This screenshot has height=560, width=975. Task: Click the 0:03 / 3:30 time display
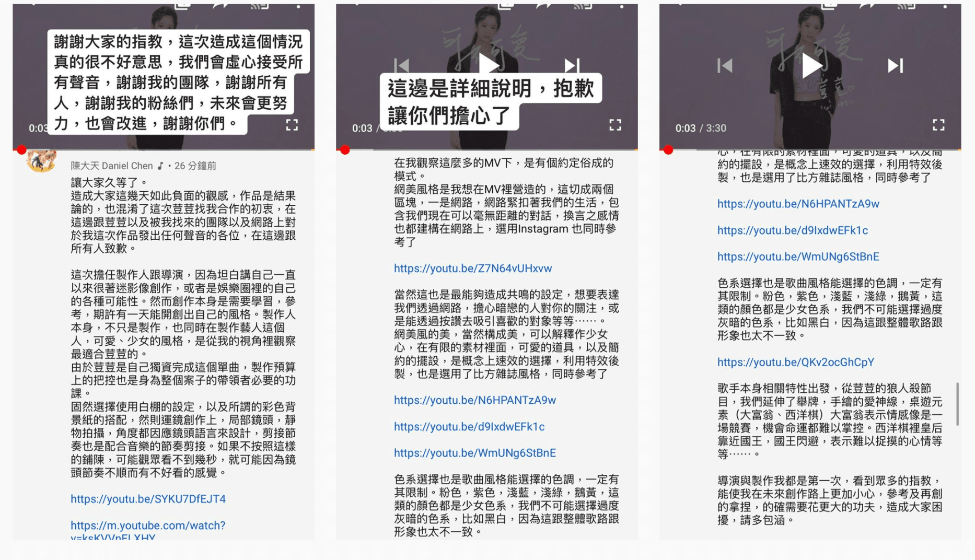pos(701,128)
